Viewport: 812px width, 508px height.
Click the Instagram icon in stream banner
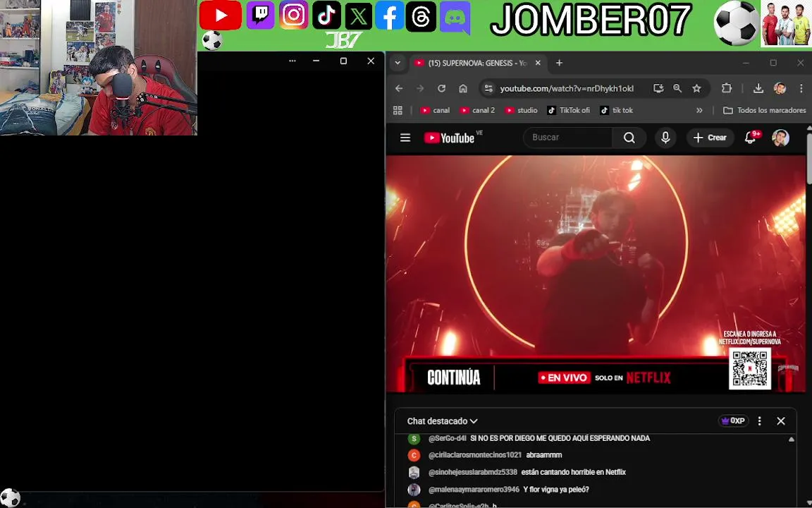294,15
